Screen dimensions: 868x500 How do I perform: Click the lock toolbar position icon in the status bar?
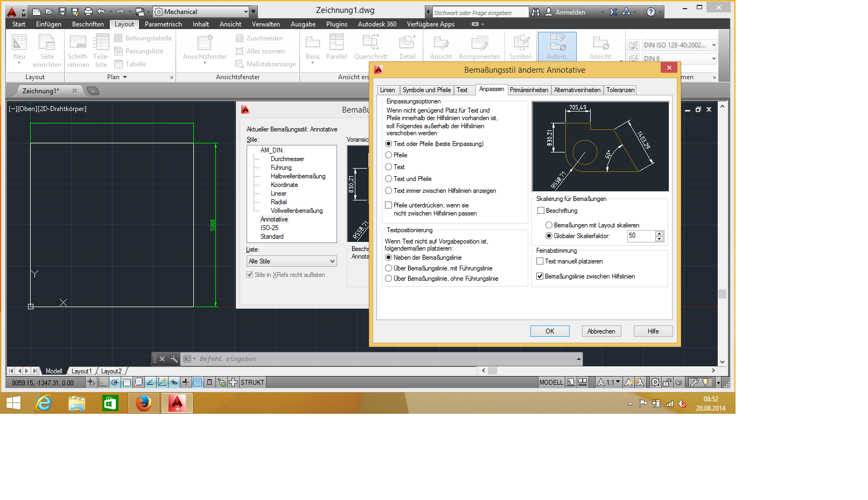coord(667,382)
